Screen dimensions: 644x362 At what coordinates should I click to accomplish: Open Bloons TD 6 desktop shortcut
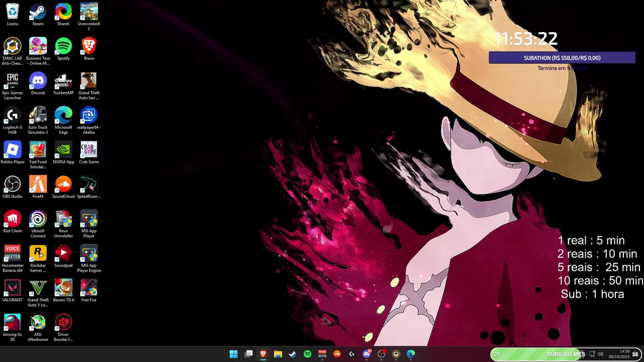pos(63,292)
